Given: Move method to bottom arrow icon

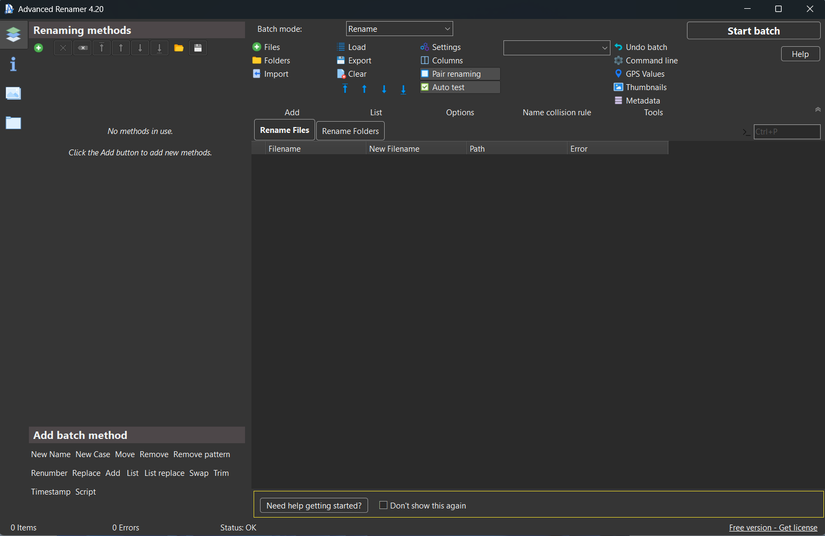Looking at the screenshot, I should (159, 48).
